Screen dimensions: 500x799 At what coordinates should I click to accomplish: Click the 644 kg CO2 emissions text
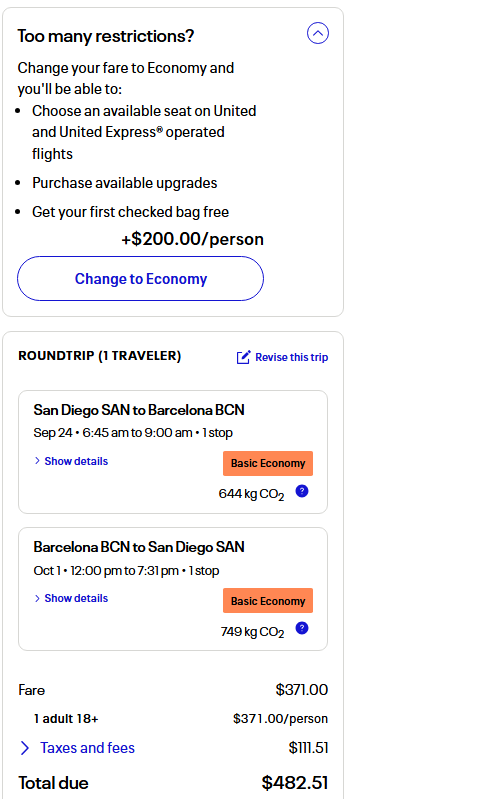click(x=251, y=494)
